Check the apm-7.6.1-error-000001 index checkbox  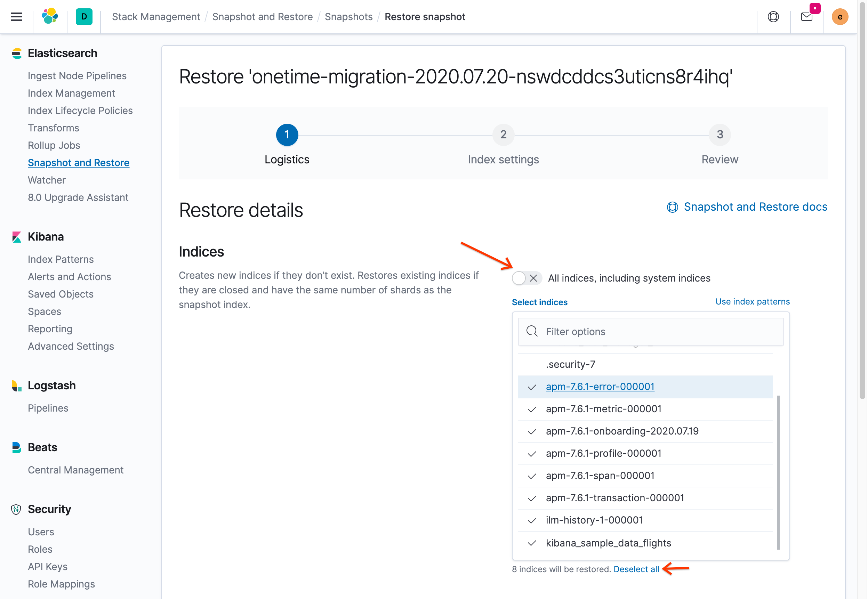(533, 387)
